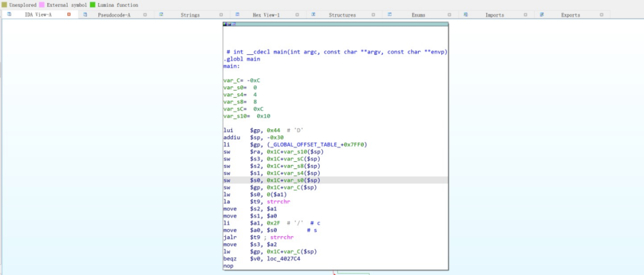
Task: Select the var_s0= 0 line
Action: (x=240, y=87)
